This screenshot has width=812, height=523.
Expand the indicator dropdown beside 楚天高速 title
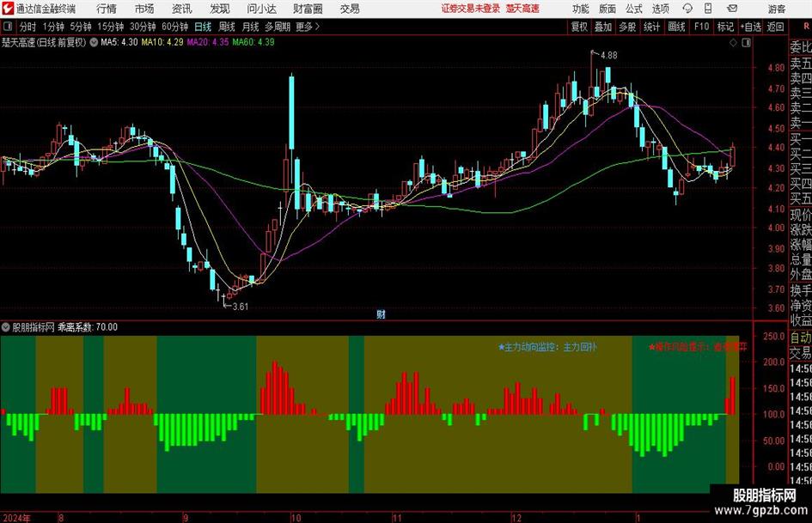pyautogui.click(x=94, y=42)
